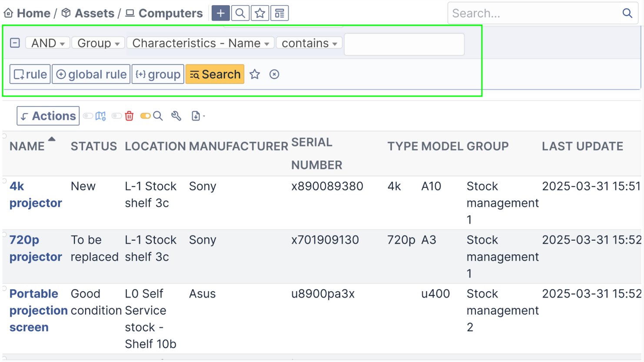Export results using the download icon
This screenshot has height=362, width=644.
coord(196,116)
